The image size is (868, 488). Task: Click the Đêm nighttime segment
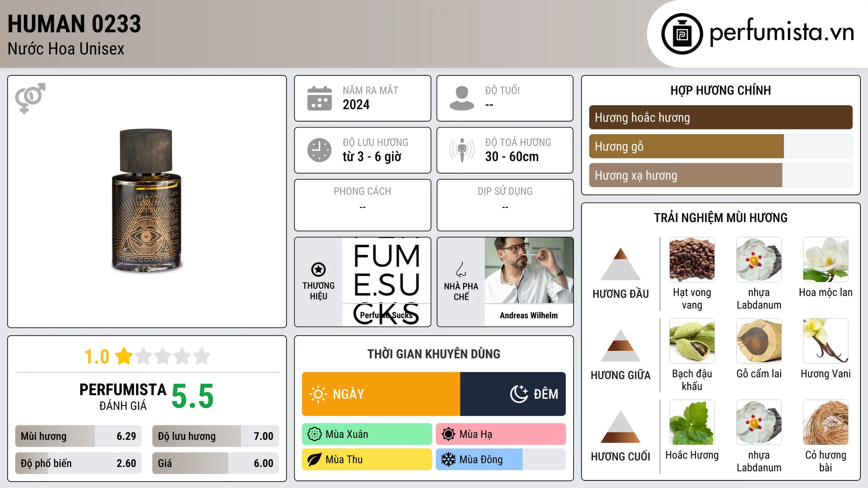pyautogui.click(x=513, y=394)
